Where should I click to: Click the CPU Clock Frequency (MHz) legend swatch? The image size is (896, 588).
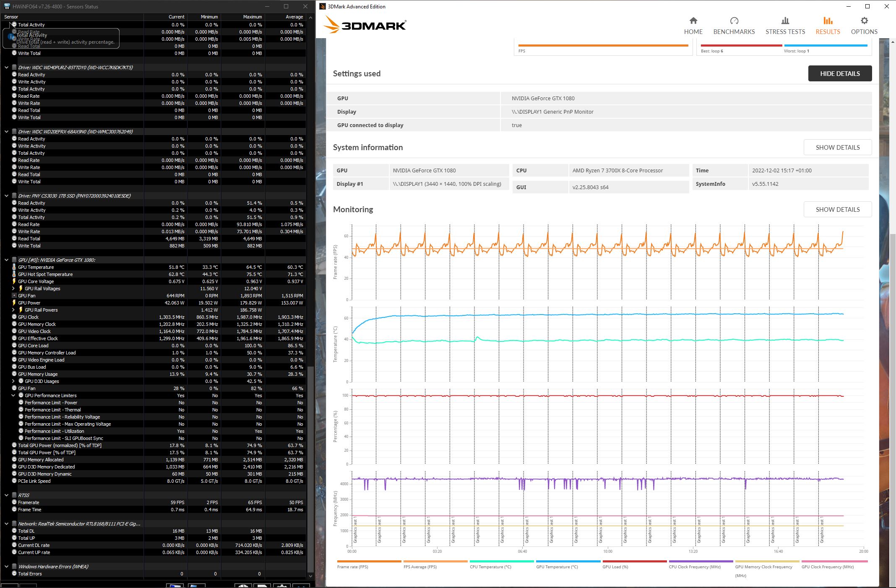coord(701,561)
